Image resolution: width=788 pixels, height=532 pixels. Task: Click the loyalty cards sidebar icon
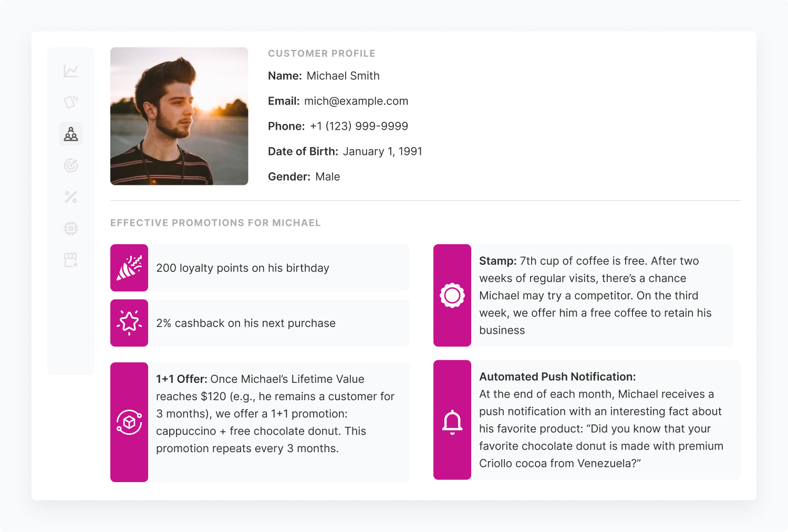click(71, 102)
